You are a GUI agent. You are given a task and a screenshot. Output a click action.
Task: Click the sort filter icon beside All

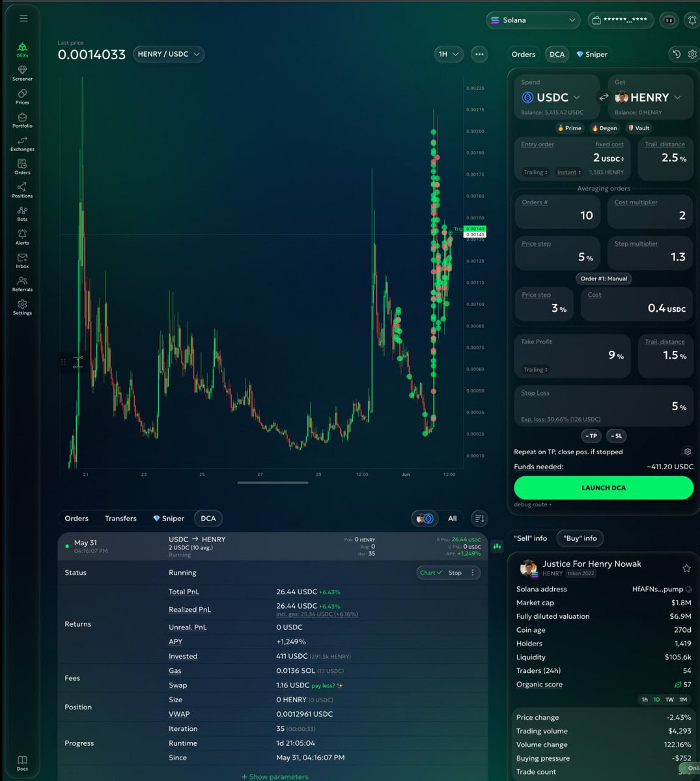(480, 518)
